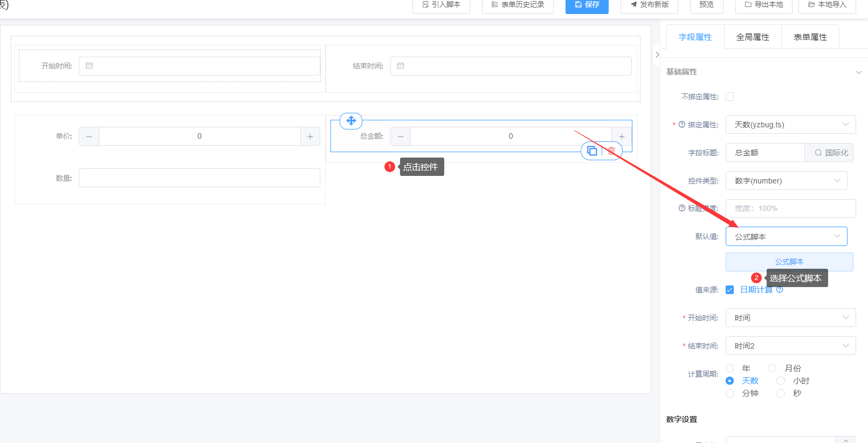Open the 开始时间 property dropdown

pyautogui.click(x=790, y=318)
